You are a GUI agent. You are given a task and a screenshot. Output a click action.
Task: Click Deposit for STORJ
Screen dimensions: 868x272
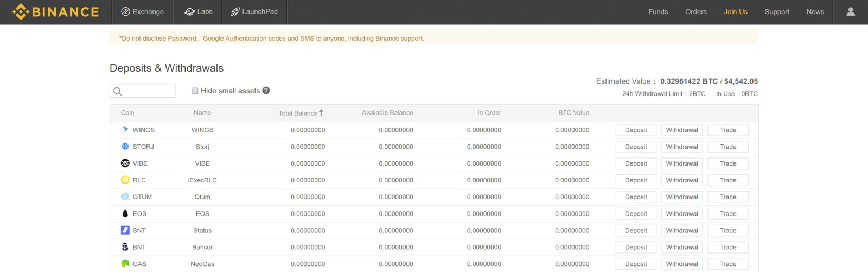pyautogui.click(x=636, y=147)
